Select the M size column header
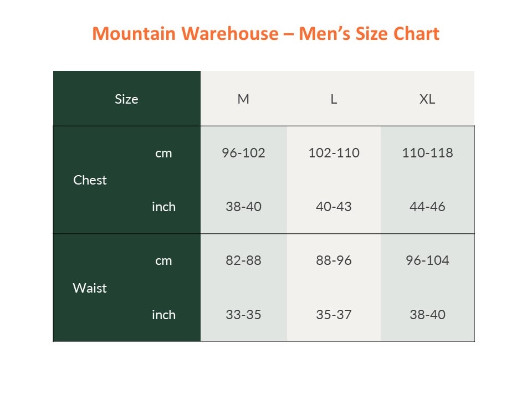Image resolution: width=532 pixels, height=399 pixels. [243, 99]
